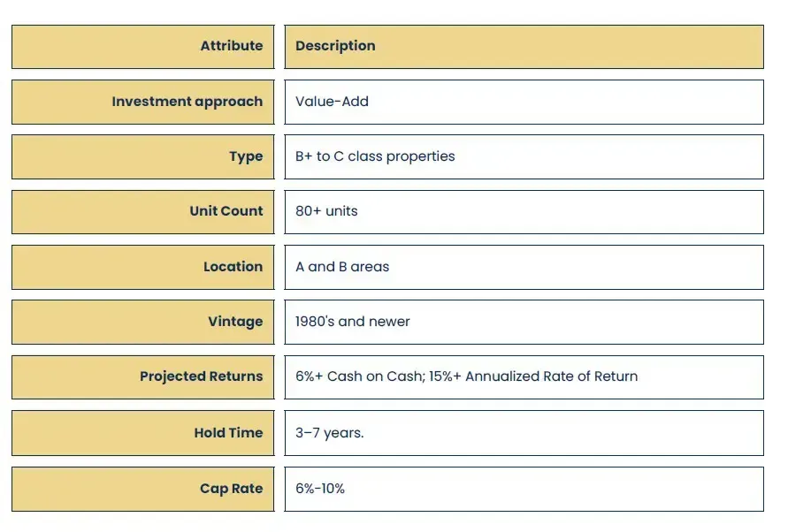Click the B+ to C class properties cell
Viewport: 788px width, 532px height.
click(x=524, y=156)
